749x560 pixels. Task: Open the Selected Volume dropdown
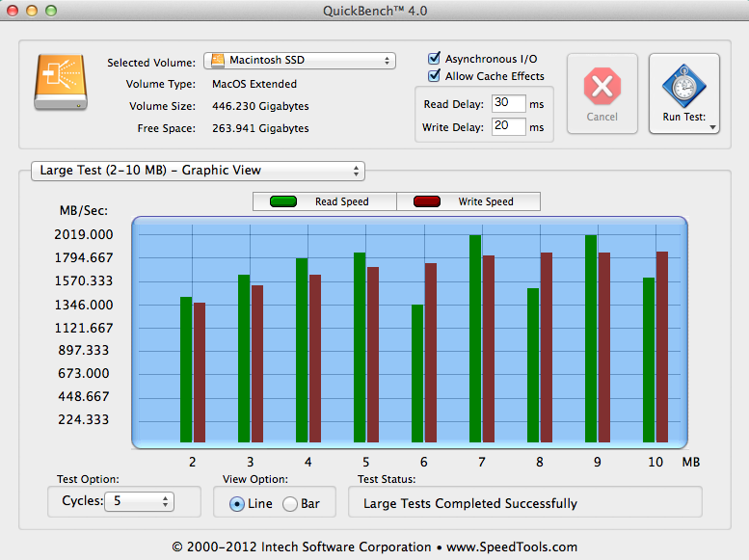coord(300,61)
